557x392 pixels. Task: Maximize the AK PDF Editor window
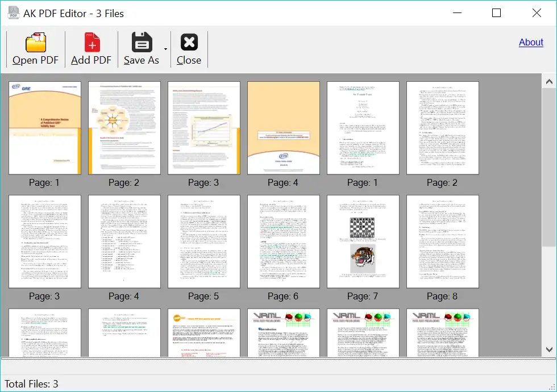[496, 12]
